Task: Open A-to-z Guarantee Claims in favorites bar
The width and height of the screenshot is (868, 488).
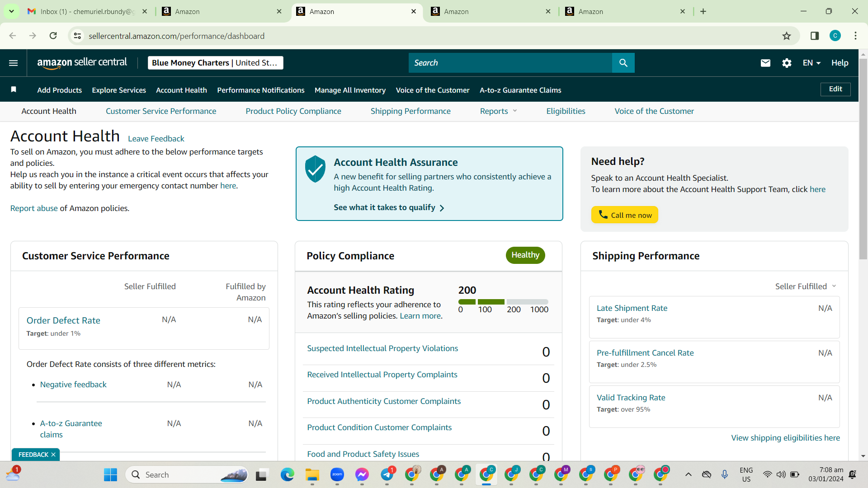Action: point(520,90)
